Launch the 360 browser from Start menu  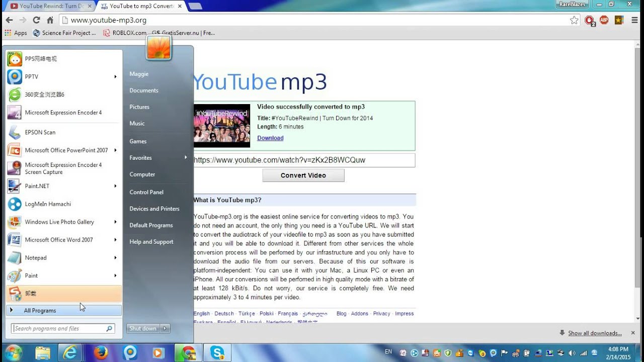pyautogui.click(x=63, y=95)
